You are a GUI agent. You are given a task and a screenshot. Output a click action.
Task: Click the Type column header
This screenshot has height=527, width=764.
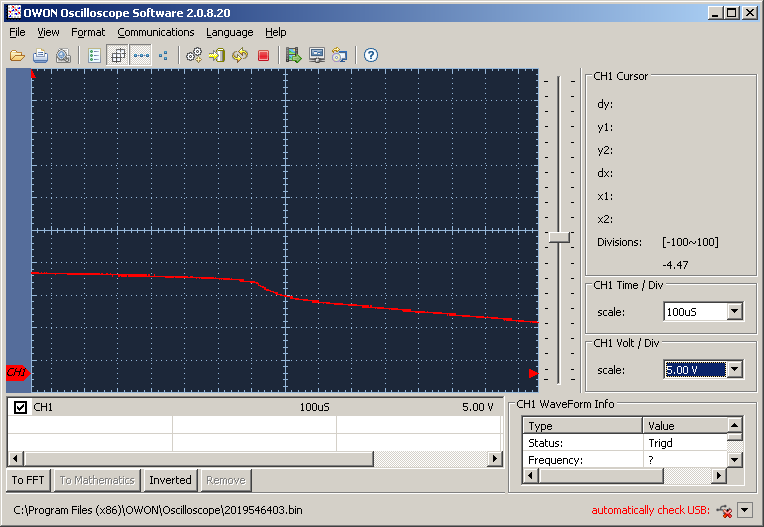[582, 426]
